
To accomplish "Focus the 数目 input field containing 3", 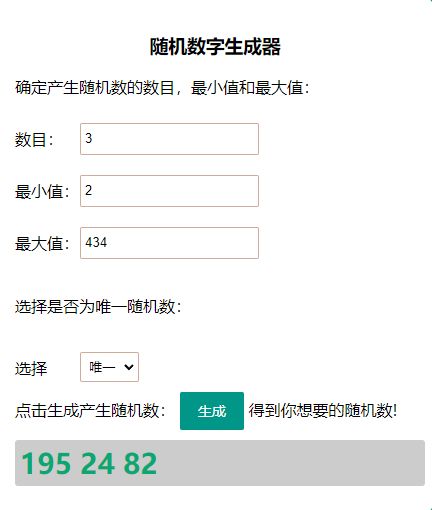I will pyautogui.click(x=169, y=139).
